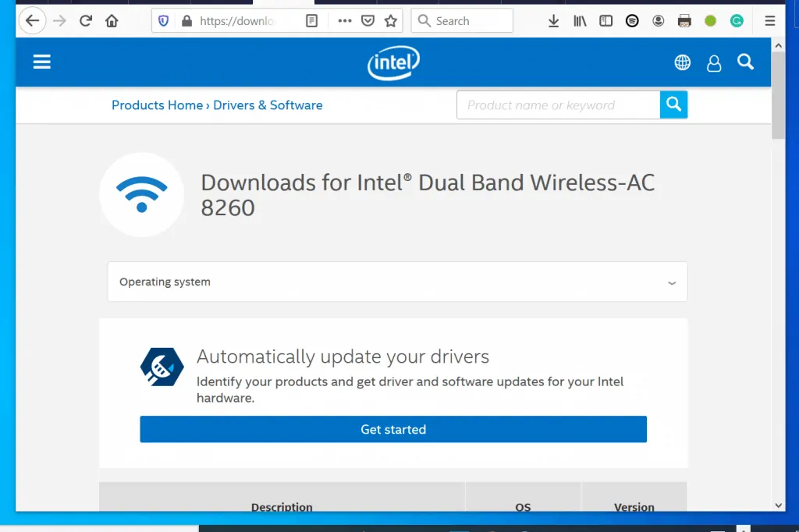Focus the product name or keyword field
799x532 pixels.
(559, 105)
